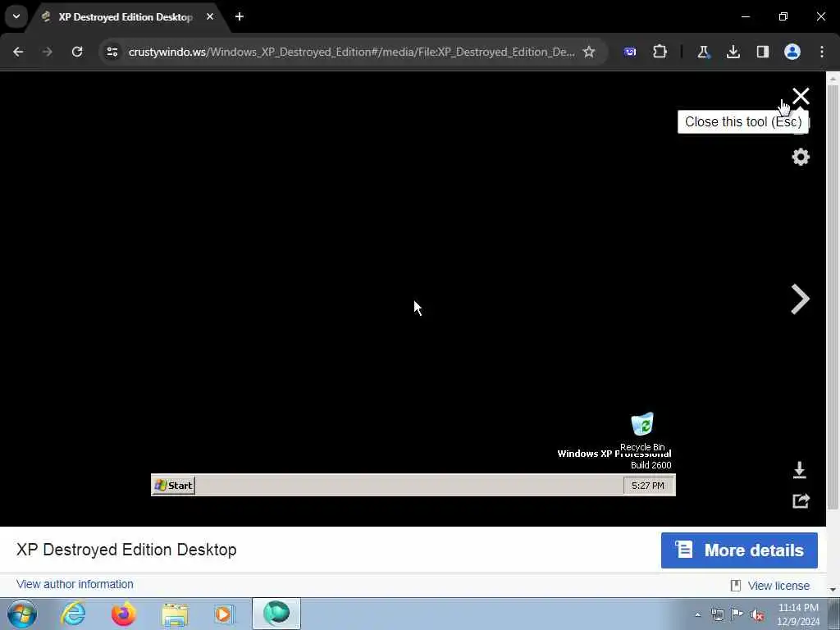Go to next image with right chevron
Viewport: 840px width, 630px height.
[x=800, y=299]
